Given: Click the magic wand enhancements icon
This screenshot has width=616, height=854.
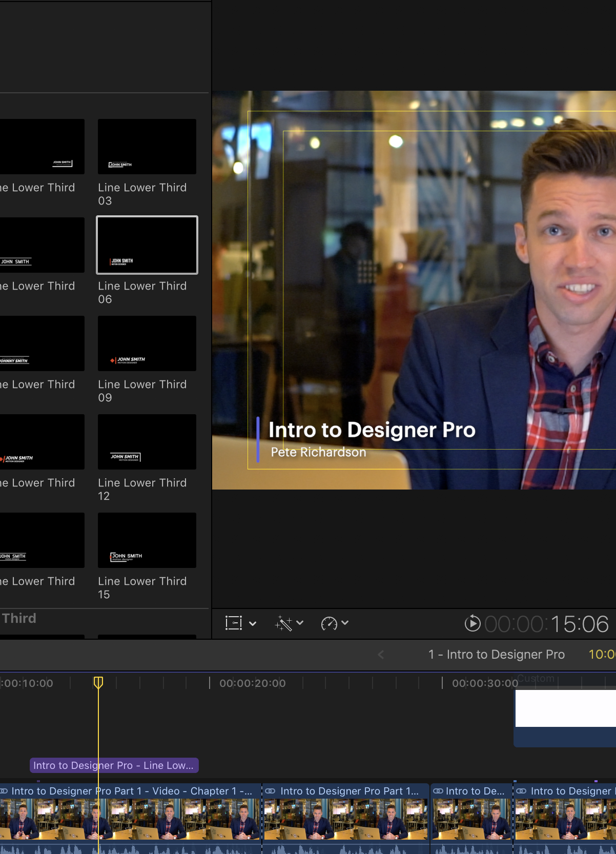Looking at the screenshot, I should (x=283, y=623).
